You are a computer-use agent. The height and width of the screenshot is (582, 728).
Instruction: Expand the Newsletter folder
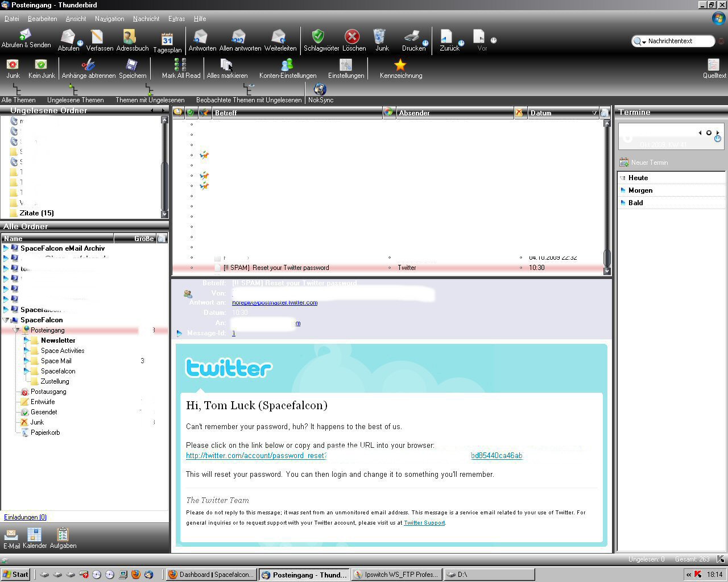point(26,340)
